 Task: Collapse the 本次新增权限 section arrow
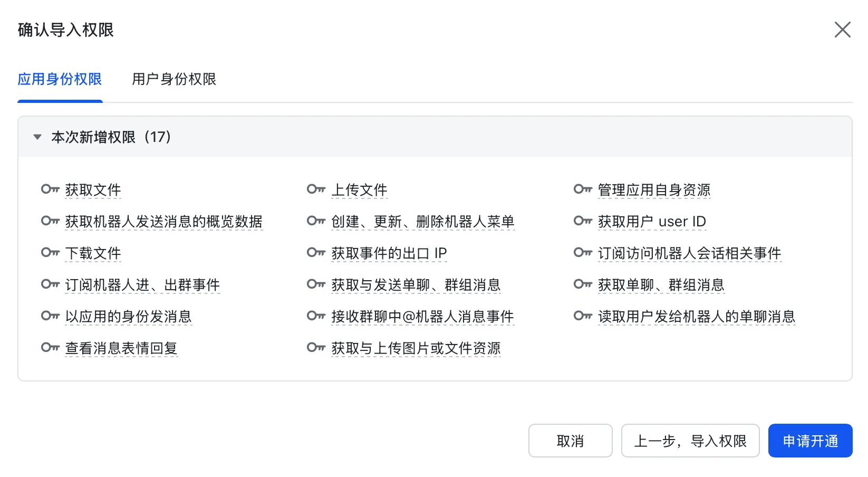tap(37, 137)
